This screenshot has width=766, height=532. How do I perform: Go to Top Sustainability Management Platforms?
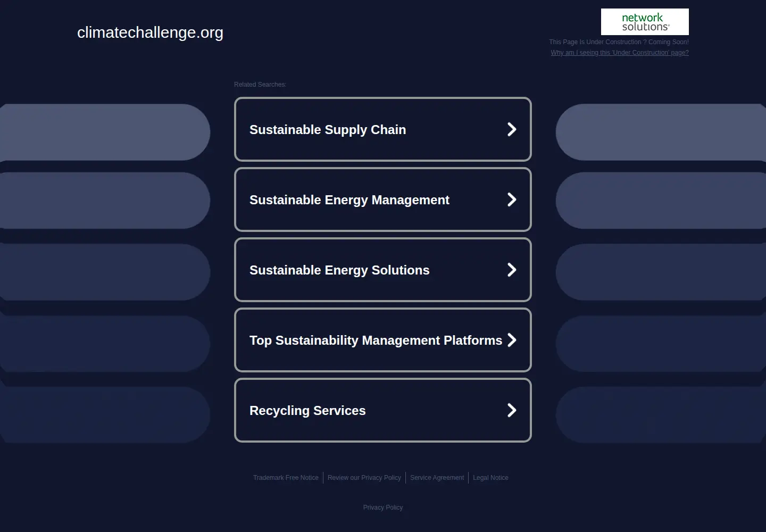pos(383,340)
